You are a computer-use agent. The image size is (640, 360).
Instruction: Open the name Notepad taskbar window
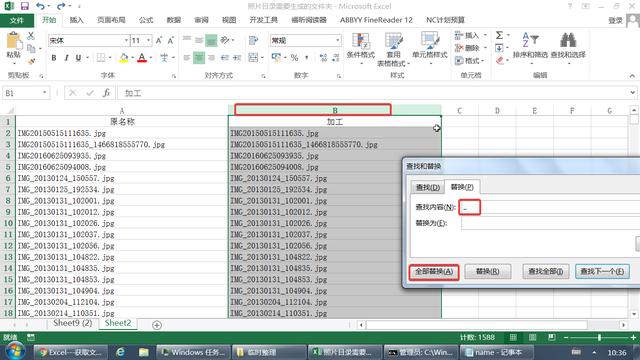coord(497,352)
